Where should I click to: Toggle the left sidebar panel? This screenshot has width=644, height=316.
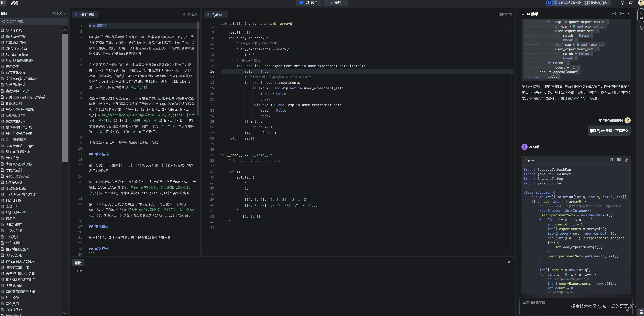click(3, 3)
